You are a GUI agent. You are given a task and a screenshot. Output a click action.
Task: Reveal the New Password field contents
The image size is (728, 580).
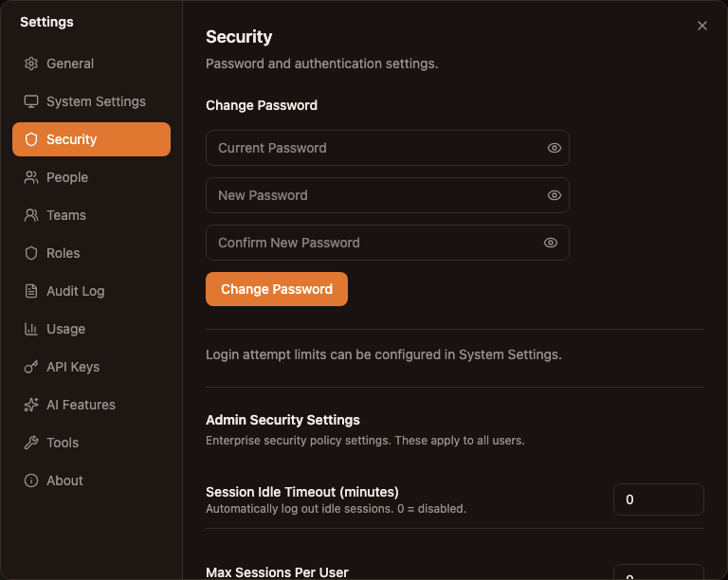[555, 195]
